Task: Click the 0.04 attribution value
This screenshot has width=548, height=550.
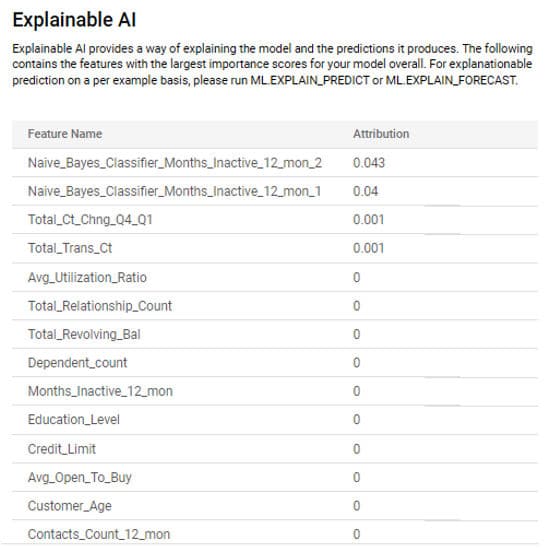Action: click(365, 191)
